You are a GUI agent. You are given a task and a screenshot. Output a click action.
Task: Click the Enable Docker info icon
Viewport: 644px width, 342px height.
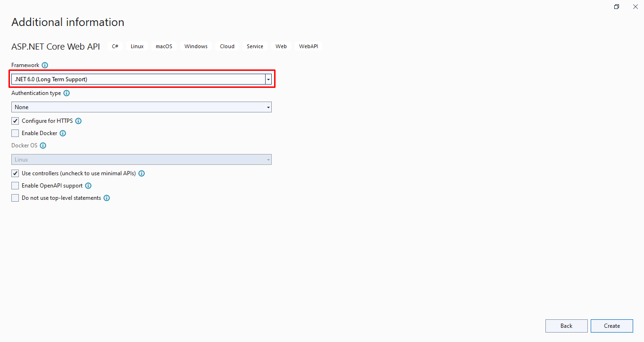tap(63, 133)
